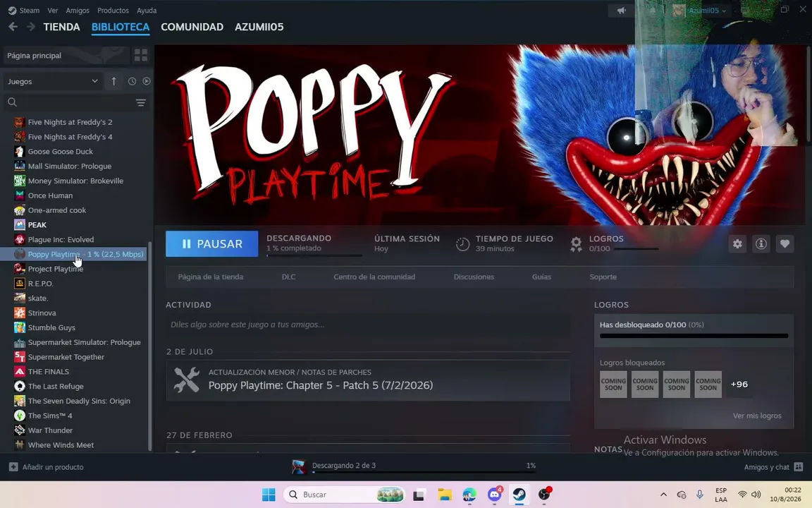Switch library to grid view icon

(141, 56)
